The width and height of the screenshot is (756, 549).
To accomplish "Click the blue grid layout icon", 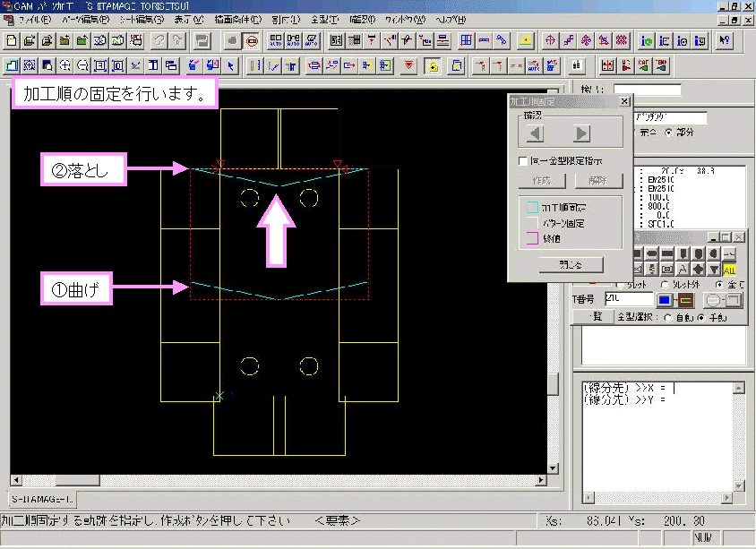I will tap(466, 41).
